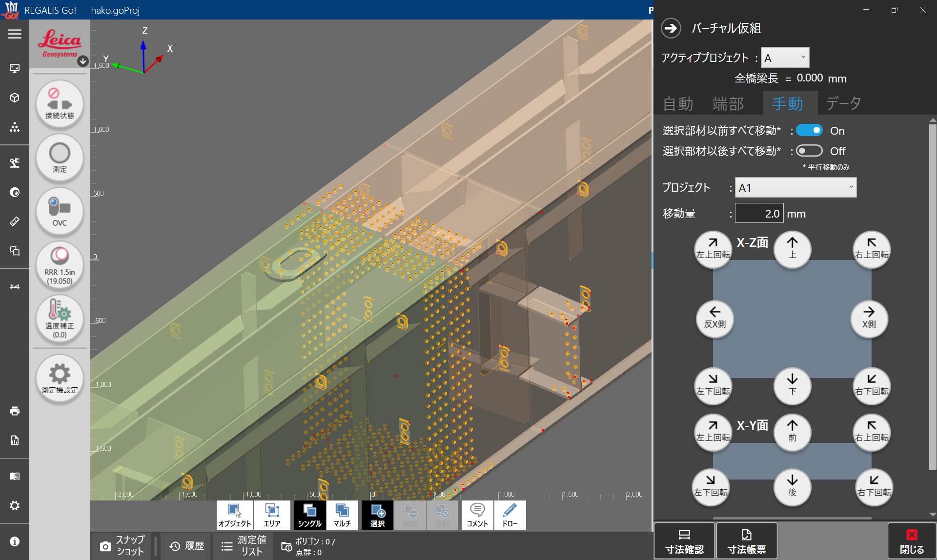Enable 選択部材以後すべて移動 switch
937x560 pixels.
click(x=809, y=151)
